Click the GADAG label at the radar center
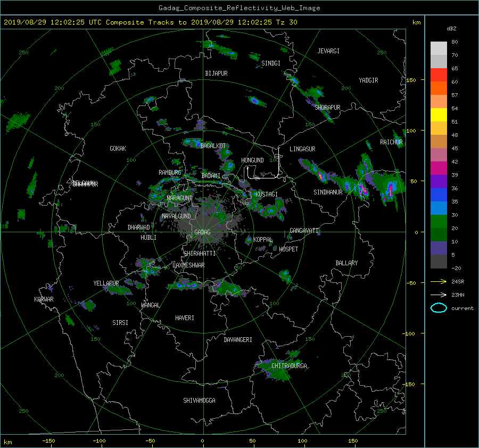The width and height of the screenshot is (479, 448). [202, 232]
